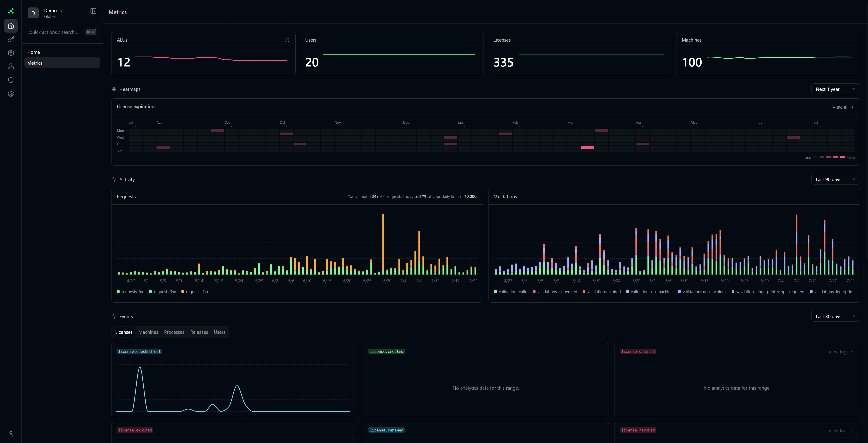
Task: Open the Home icon in sidebar rail
Action: click(x=11, y=26)
